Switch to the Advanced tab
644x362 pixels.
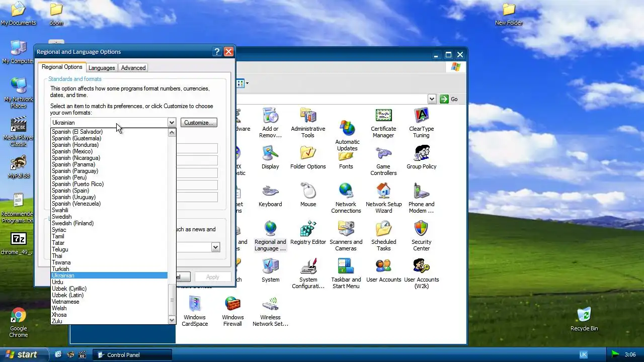[x=133, y=68]
